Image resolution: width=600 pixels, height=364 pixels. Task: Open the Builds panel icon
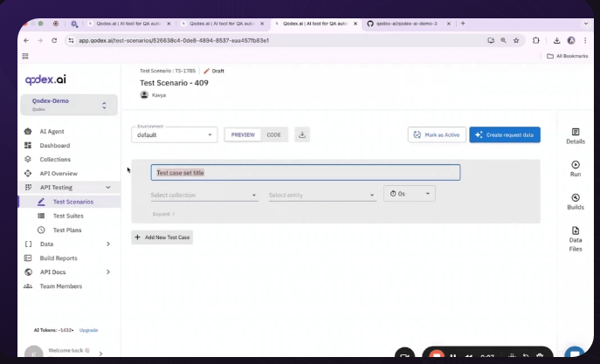pyautogui.click(x=576, y=201)
